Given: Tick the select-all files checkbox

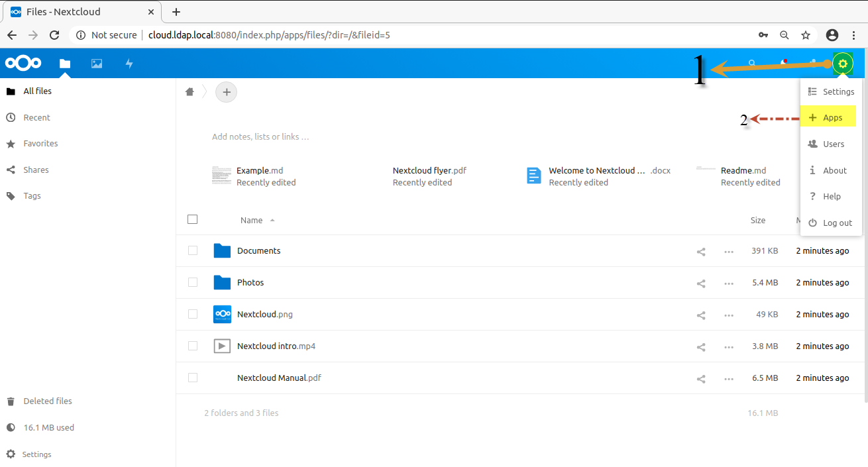Looking at the screenshot, I should coord(192,219).
